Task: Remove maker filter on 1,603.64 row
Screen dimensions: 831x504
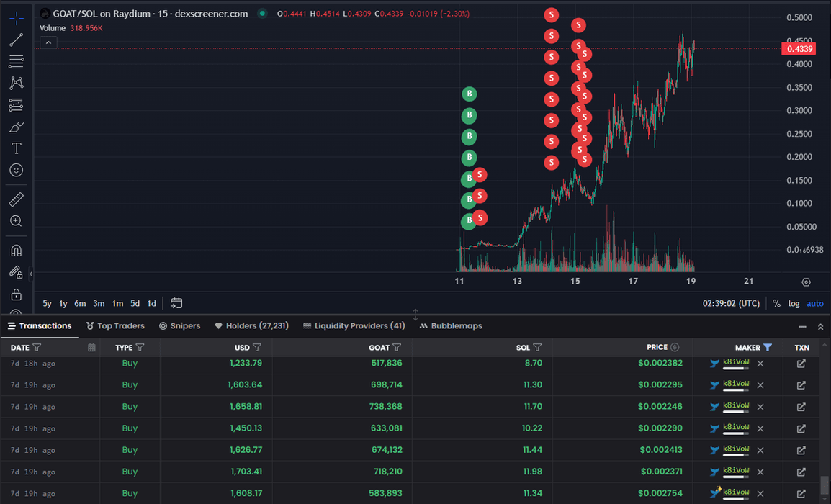Action: 760,385
